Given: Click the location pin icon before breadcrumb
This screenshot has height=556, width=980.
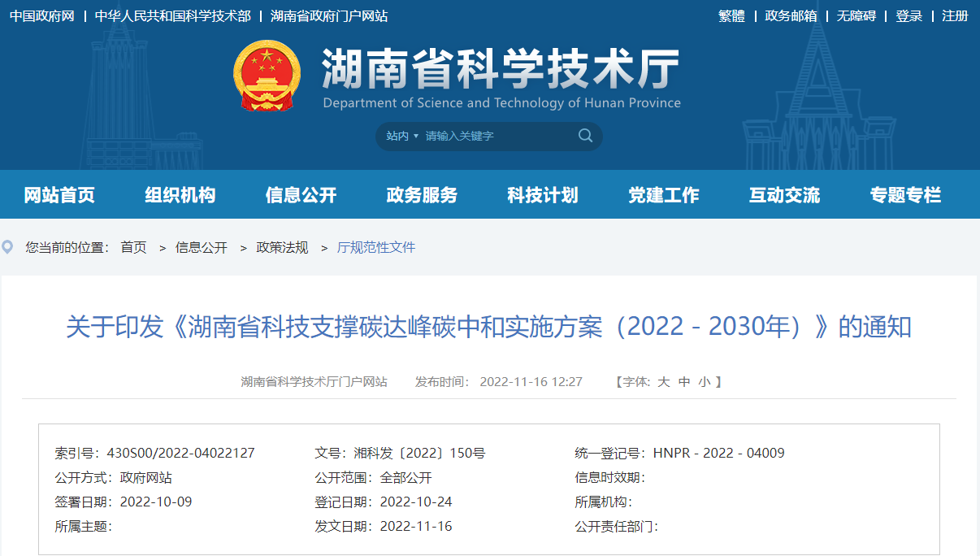Looking at the screenshot, I should (x=8, y=247).
